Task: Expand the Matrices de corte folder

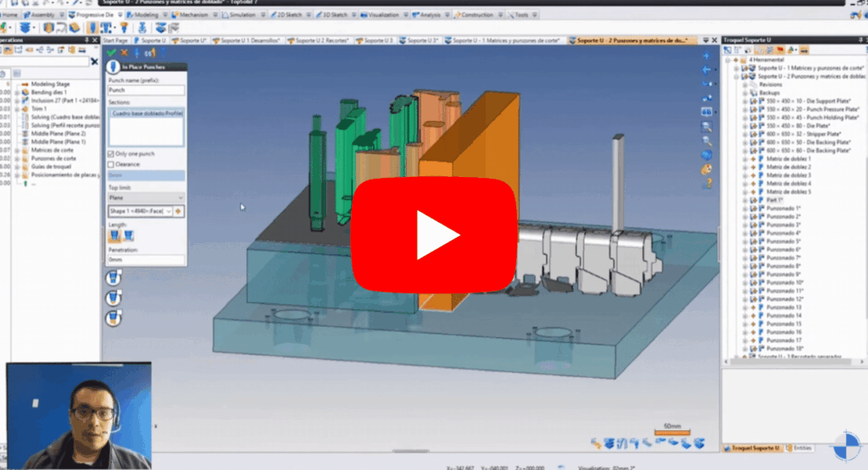Action: click(x=17, y=151)
